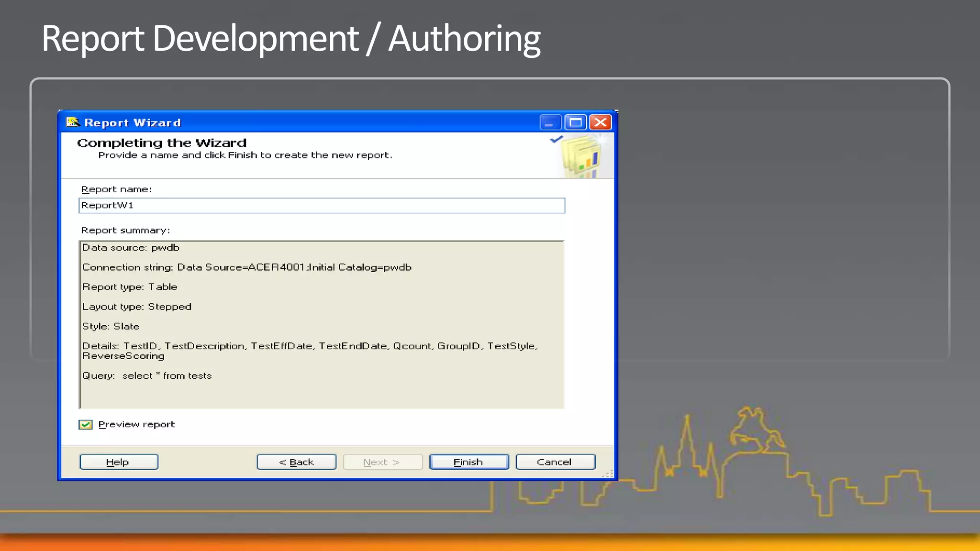This screenshot has height=551, width=980.
Task: Close the Report Wizard dialog
Action: [601, 122]
